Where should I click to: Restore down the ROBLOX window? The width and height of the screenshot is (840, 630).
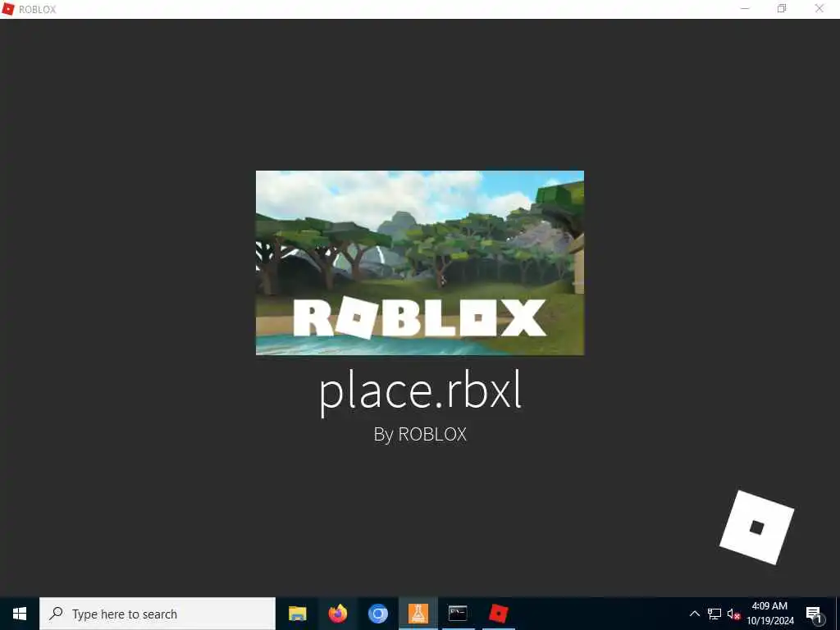coord(782,8)
